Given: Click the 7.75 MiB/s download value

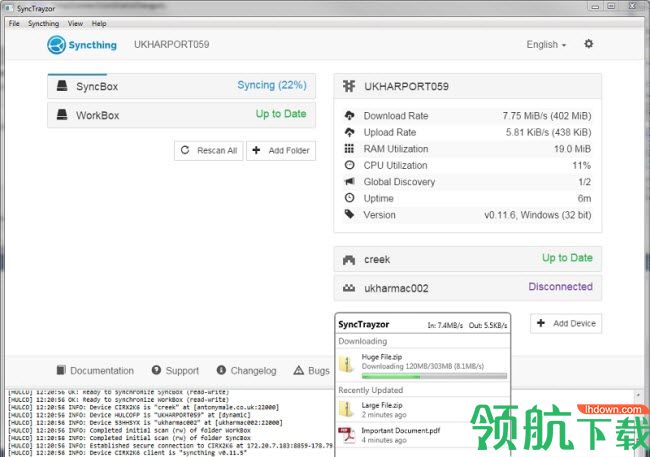Looking at the screenshot, I should coord(547,116).
